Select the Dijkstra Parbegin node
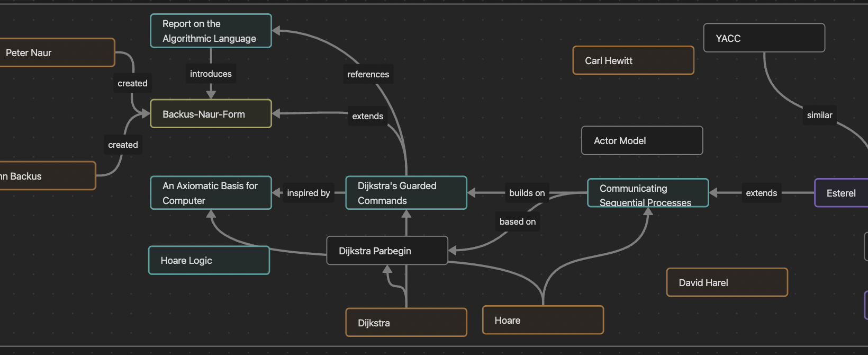868x355 pixels. coord(387,251)
